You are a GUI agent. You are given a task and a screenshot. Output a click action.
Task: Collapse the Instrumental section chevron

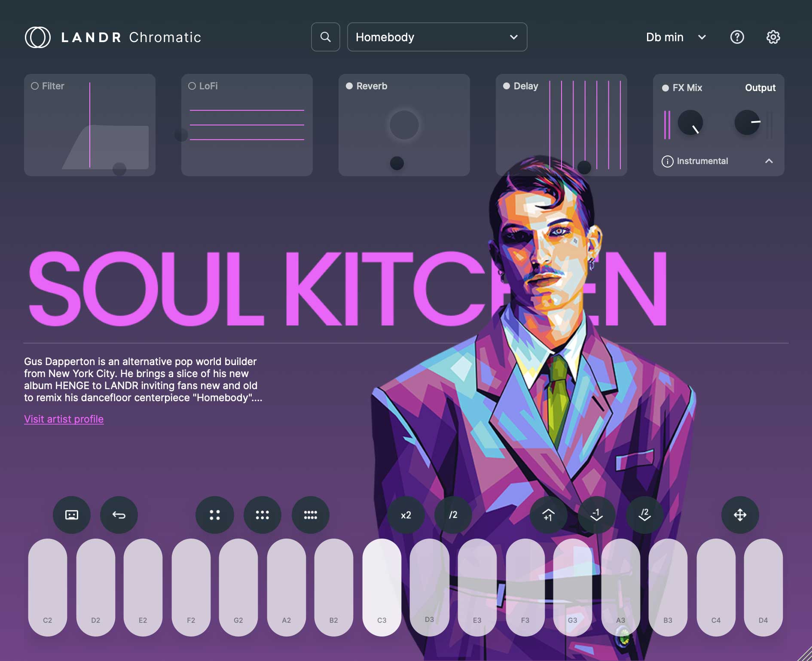coord(769,161)
